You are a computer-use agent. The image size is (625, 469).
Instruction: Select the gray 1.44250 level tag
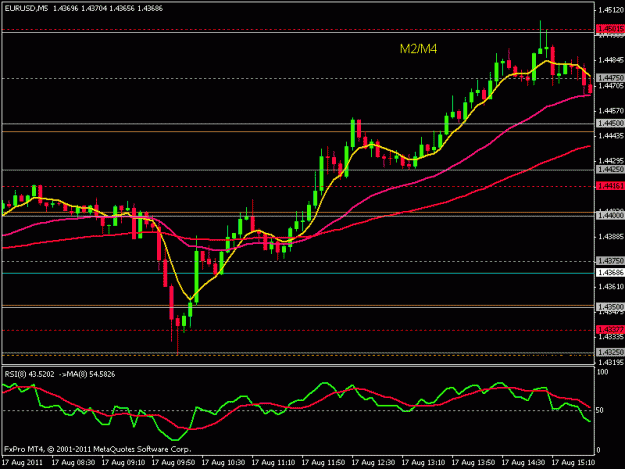coord(610,169)
